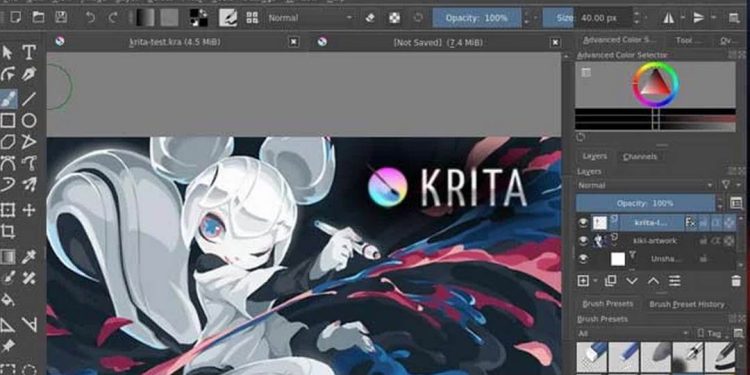
Task: Expand the add layer type arrow
Action: pyautogui.click(x=596, y=281)
